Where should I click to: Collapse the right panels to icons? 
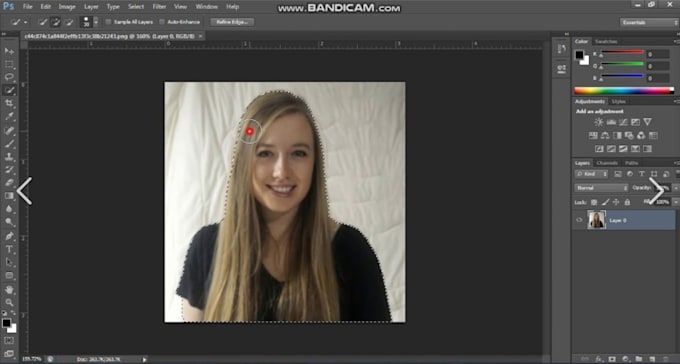(x=677, y=34)
